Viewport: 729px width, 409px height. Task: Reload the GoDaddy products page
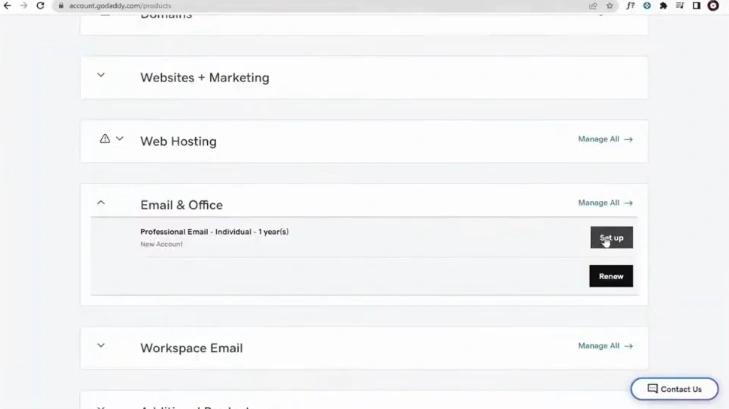(40, 6)
